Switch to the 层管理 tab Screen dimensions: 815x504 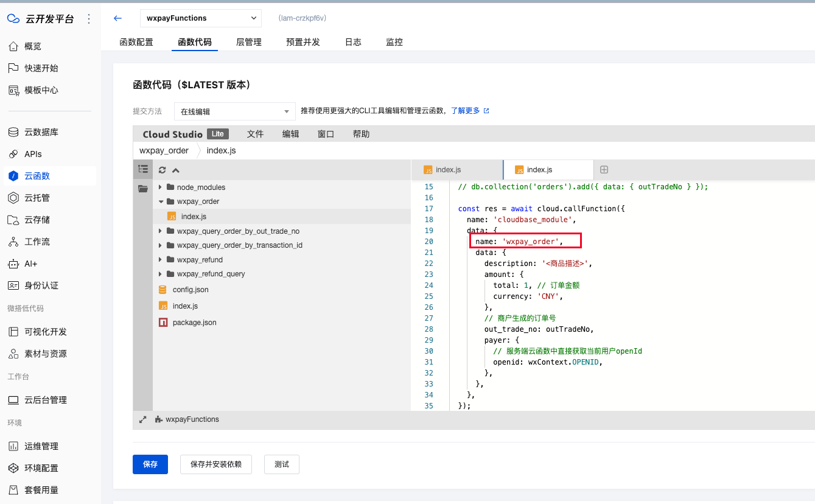coord(249,42)
